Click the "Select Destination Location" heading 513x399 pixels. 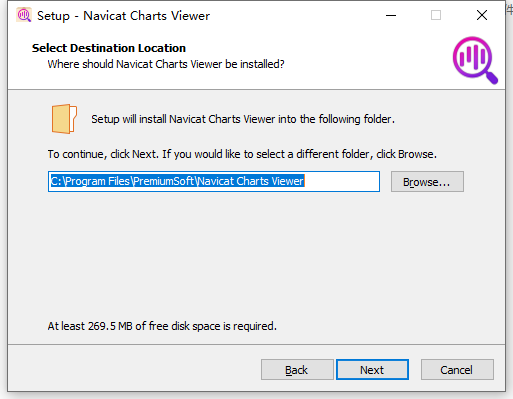pyautogui.click(x=109, y=48)
